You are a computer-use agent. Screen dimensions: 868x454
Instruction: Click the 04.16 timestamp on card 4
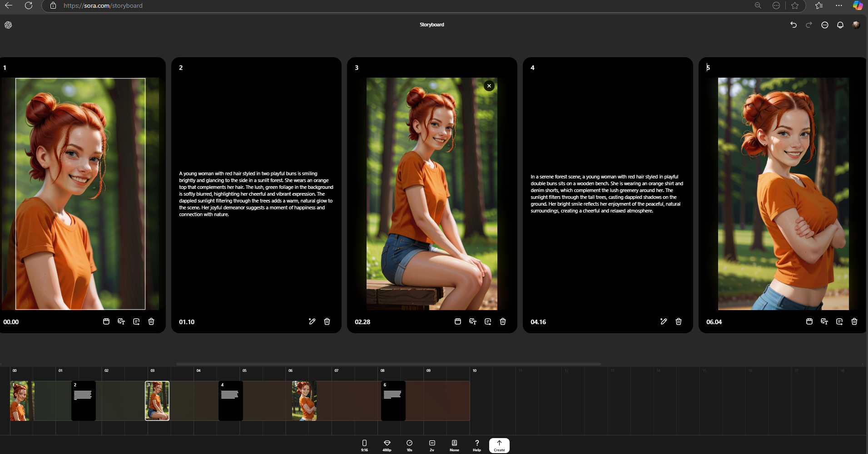[538, 322]
